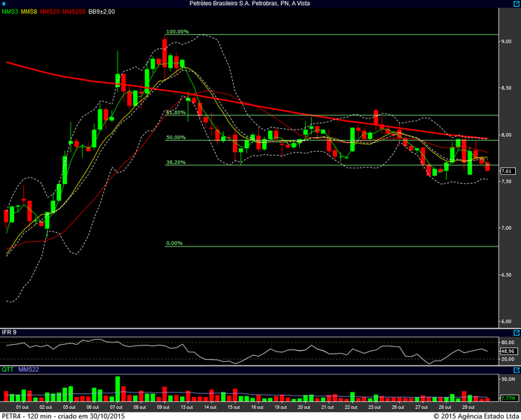521x420 pixels.
Task: Open the chart menu arrow at top left
Action: (x=4, y=4)
